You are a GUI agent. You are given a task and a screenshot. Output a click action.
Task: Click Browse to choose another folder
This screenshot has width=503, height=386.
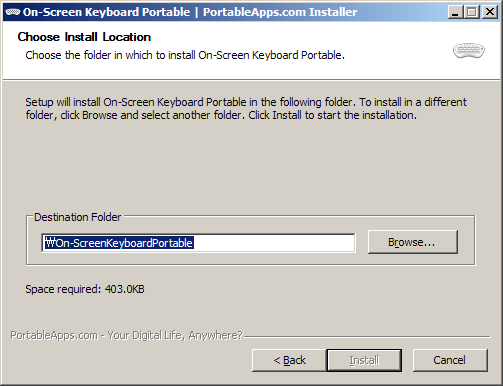pos(413,242)
